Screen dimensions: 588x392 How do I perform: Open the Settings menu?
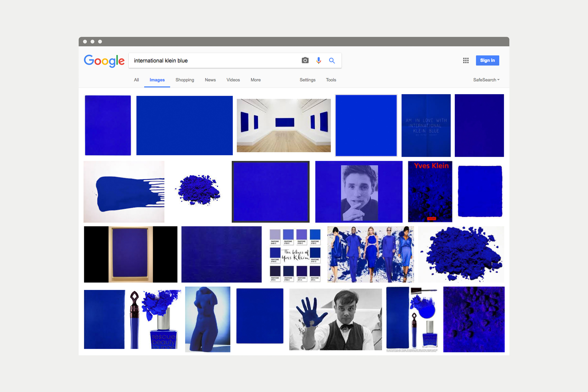(307, 80)
